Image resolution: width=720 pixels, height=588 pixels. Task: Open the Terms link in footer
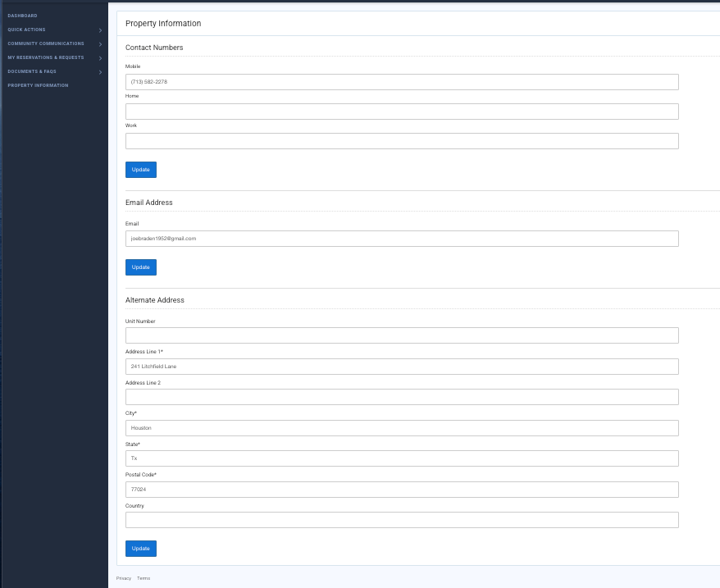point(144,578)
